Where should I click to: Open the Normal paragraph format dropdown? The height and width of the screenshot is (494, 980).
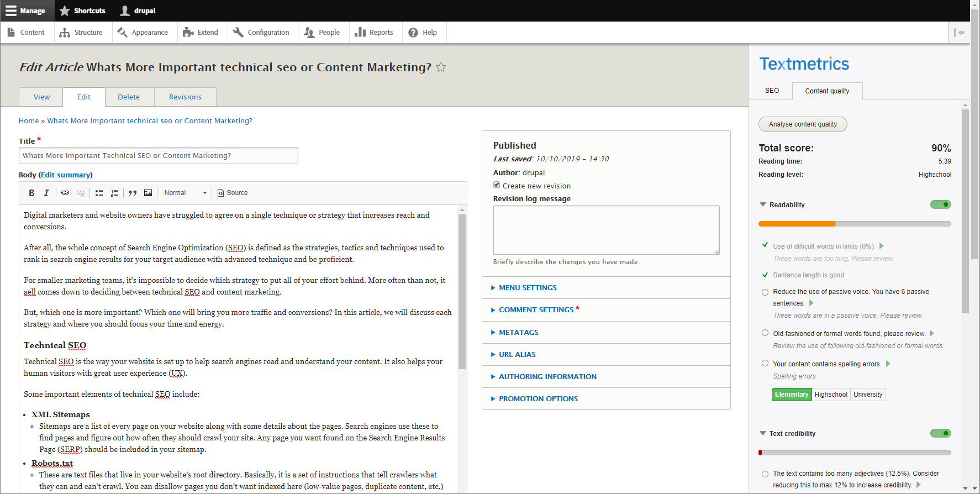185,193
